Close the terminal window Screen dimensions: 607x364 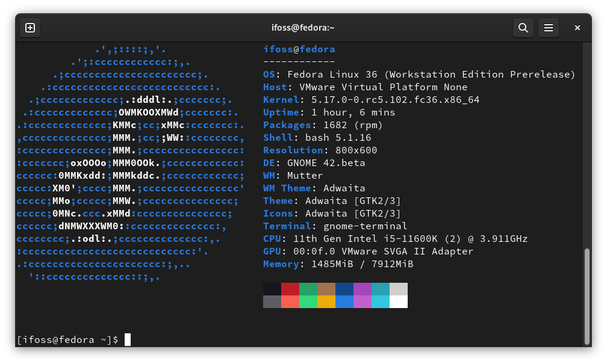point(577,28)
